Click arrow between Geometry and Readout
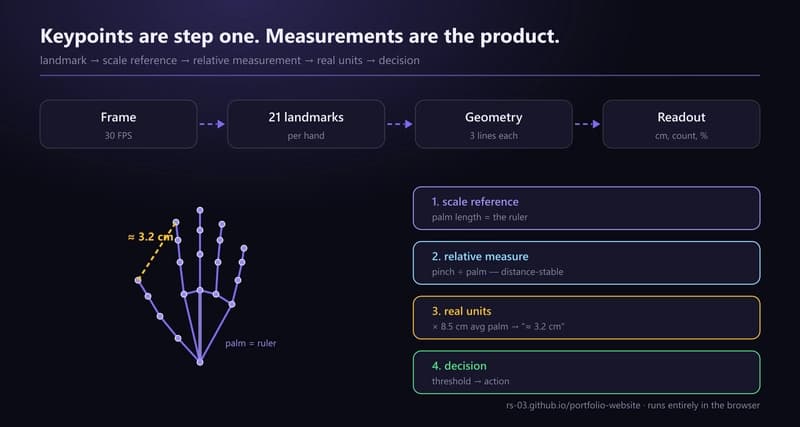The width and height of the screenshot is (800, 427). [x=587, y=124]
